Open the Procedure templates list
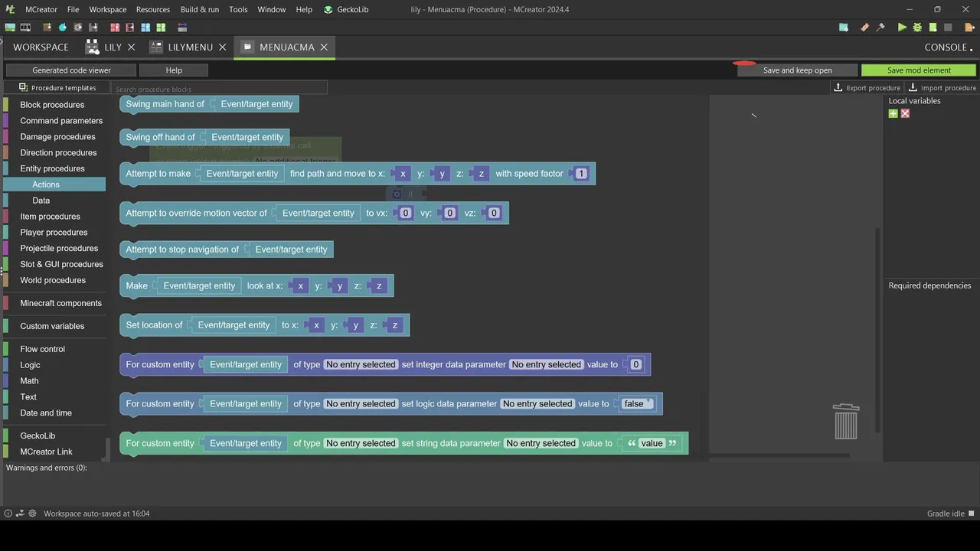Viewport: 980px width, 551px height. (x=57, y=88)
